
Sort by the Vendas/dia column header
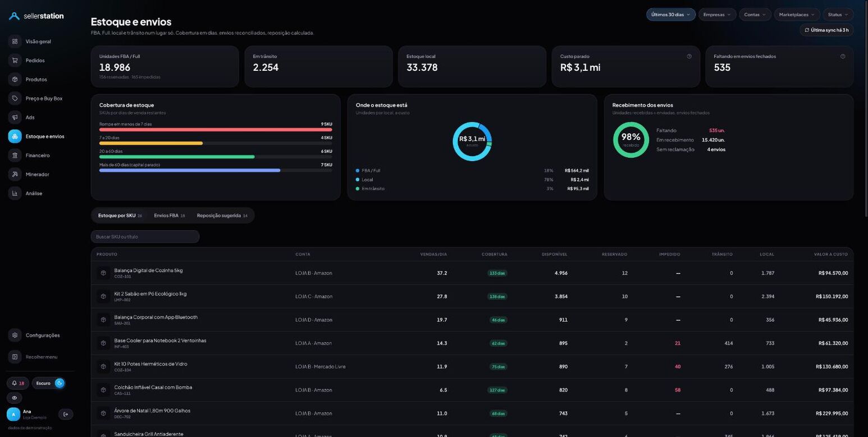433,254
